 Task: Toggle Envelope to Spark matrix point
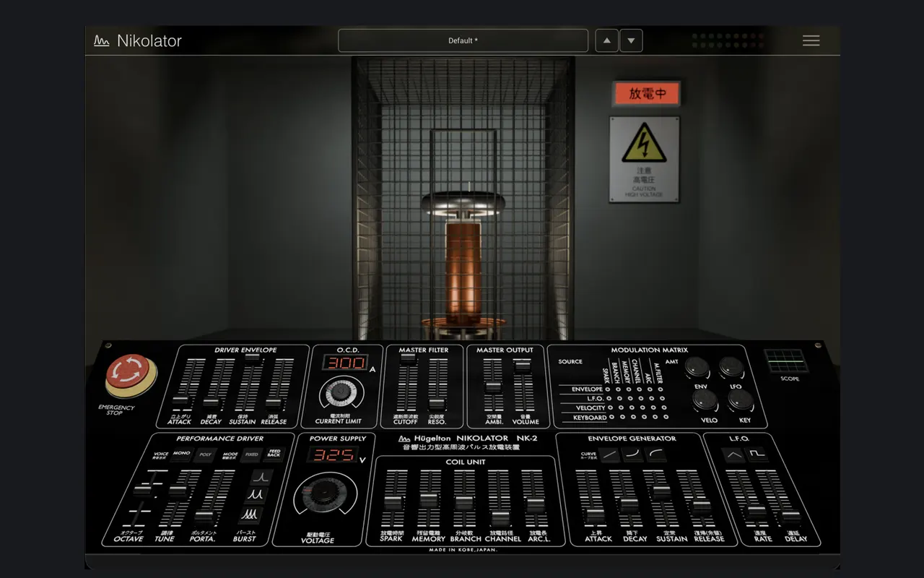608,389
